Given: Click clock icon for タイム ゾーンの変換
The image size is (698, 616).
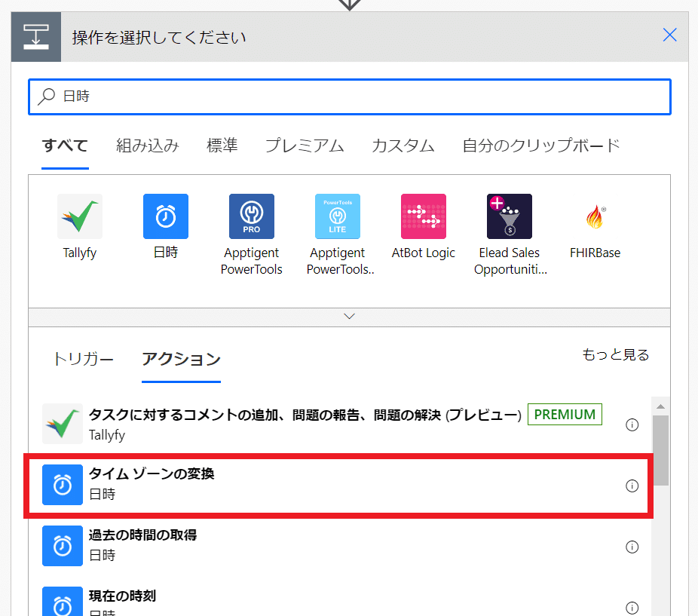Looking at the screenshot, I should tap(63, 485).
